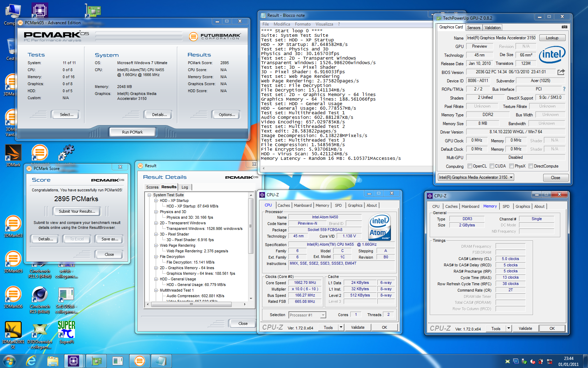
Task: Open the Validation tab in GPU-Z
Action: [492, 28]
